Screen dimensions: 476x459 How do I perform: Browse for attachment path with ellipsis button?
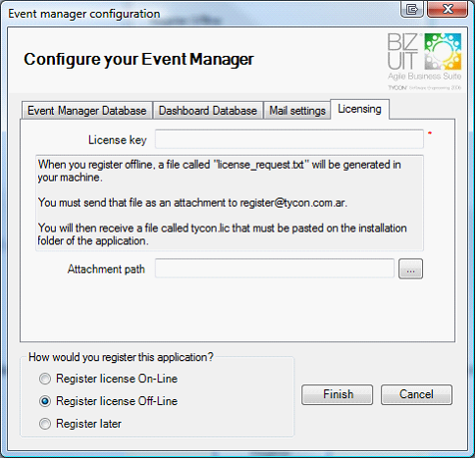point(410,269)
